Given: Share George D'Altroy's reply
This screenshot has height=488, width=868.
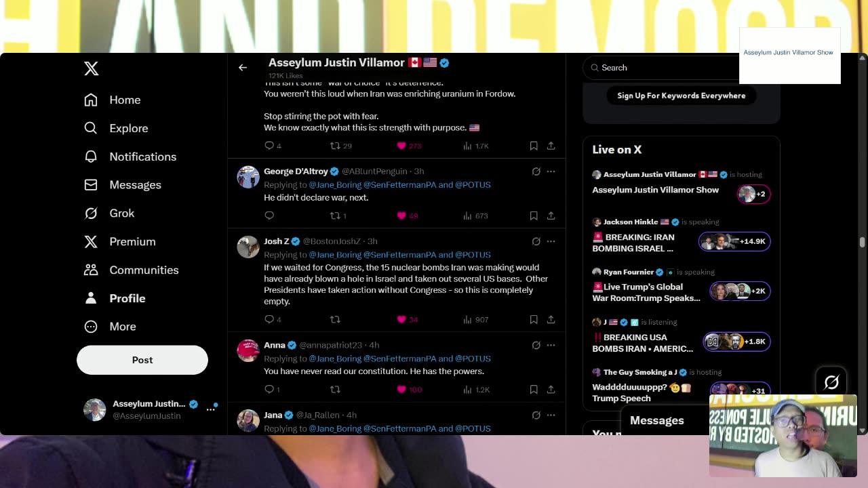Looking at the screenshot, I should pyautogui.click(x=551, y=216).
